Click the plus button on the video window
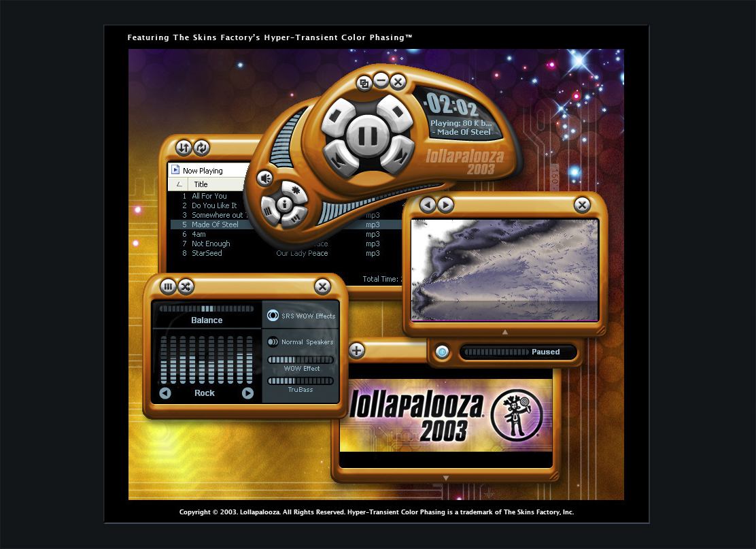Screen dimensions: 756x549 click(357, 350)
